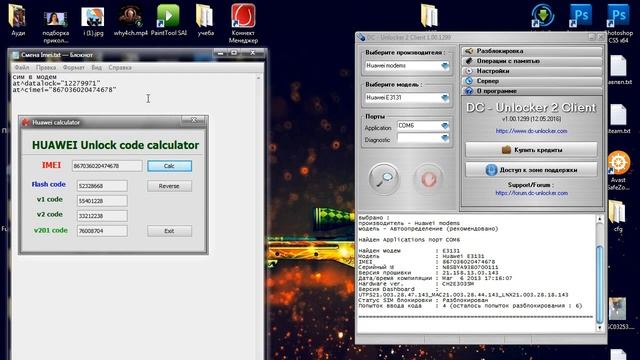
Task: Open the cfg folder on desktop
Action: [x=618, y=216]
